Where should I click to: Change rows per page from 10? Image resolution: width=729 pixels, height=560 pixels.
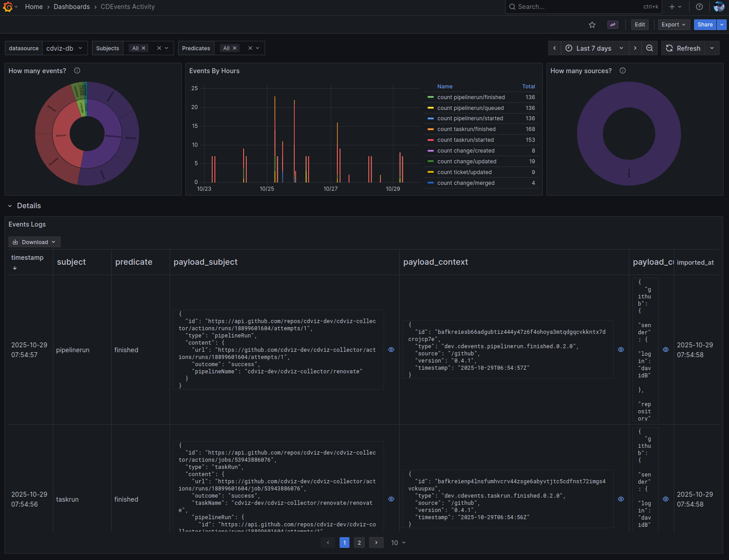(398, 542)
